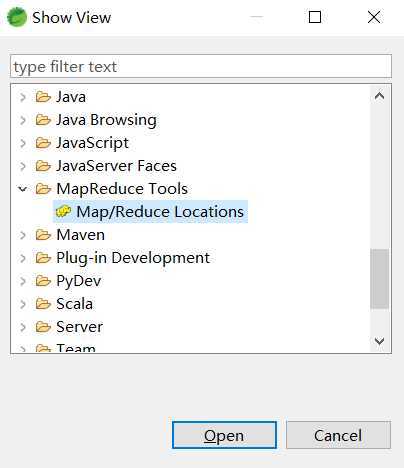
Task: Focus the type filter text field
Action: tap(201, 66)
